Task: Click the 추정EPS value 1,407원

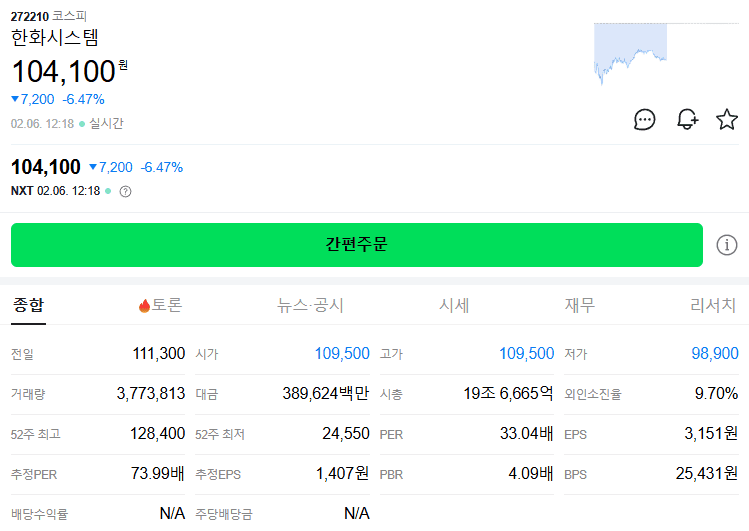Action: pos(342,474)
